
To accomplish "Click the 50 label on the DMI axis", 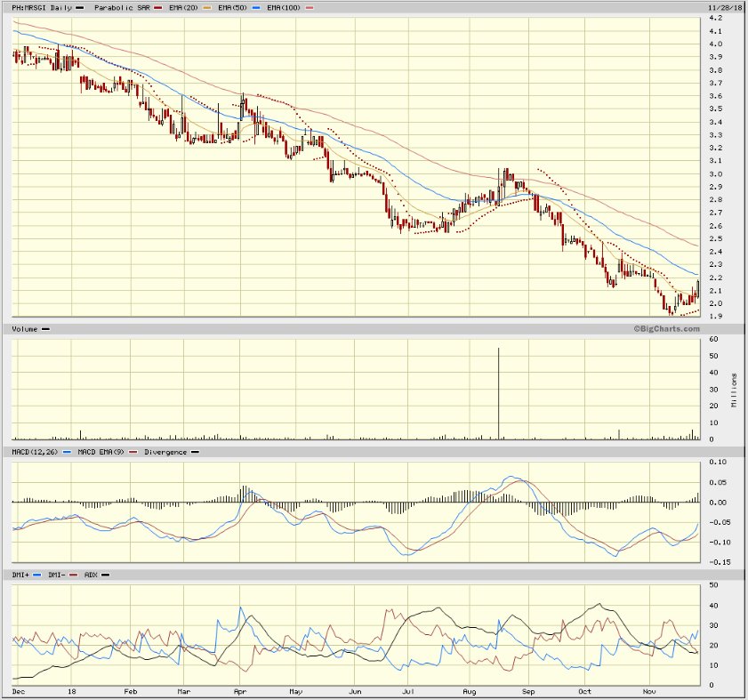I will click(x=713, y=584).
